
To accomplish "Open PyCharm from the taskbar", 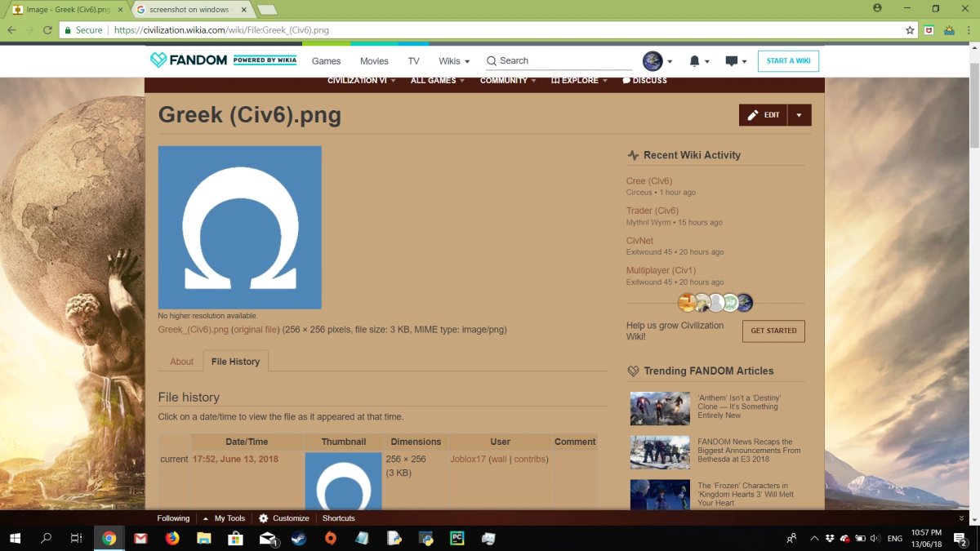I will (457, 539).
